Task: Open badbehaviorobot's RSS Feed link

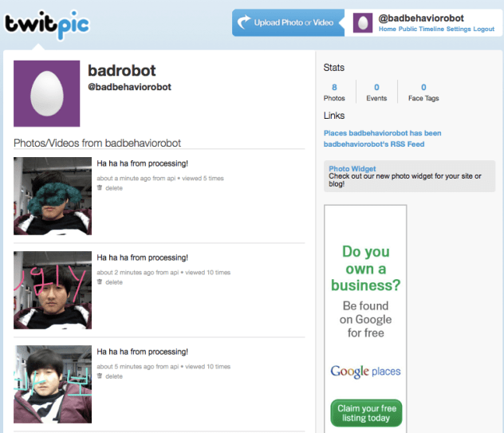Action: click(374, 144)
